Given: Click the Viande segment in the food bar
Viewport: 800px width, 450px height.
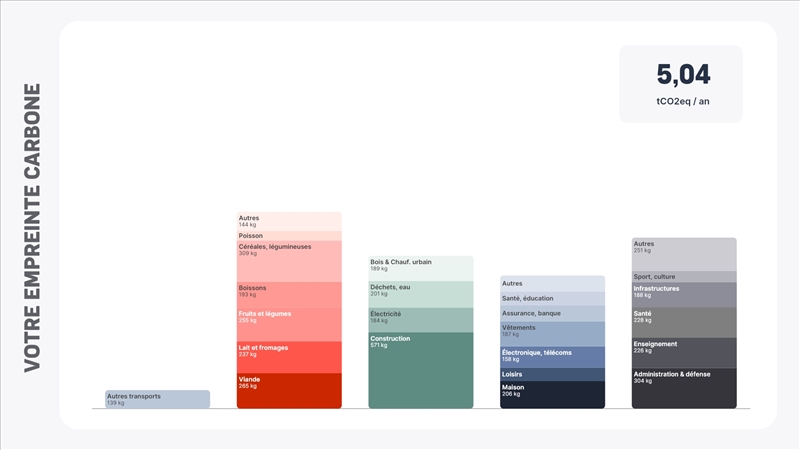Looking at the screenshot, I should tap(289, 390).
